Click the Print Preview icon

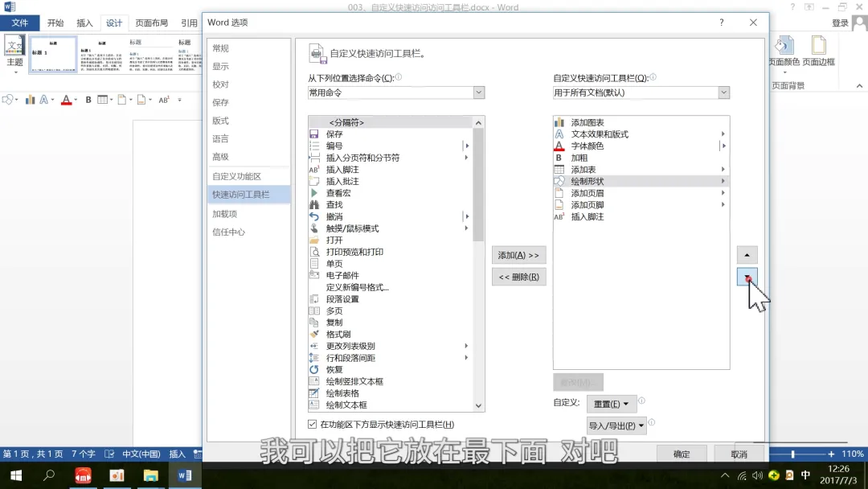tap(314, 252)
